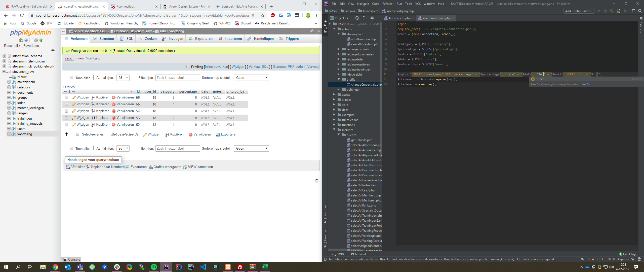This screenshot has height=272, width=644.
Task: Click the page settings gear in phpMyAdmin
Action: tap(312, 31)
